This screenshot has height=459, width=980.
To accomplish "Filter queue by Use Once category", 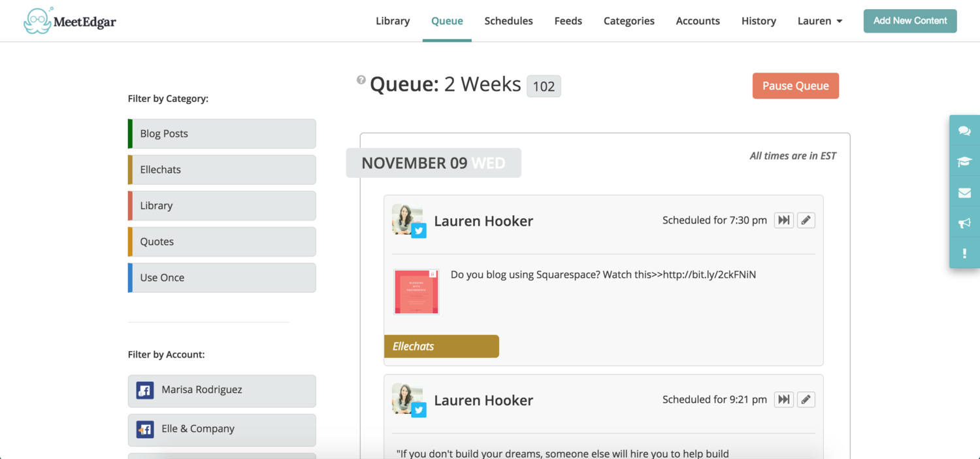I will (222, 277).
